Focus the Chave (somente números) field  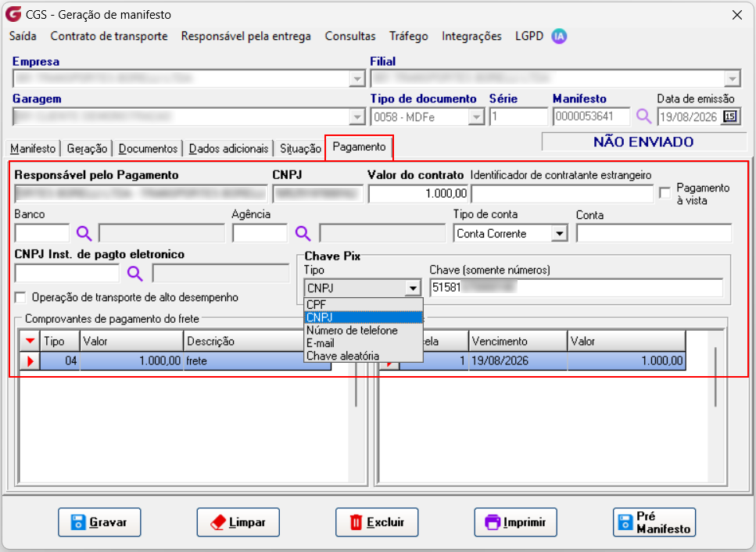(576, 288)
